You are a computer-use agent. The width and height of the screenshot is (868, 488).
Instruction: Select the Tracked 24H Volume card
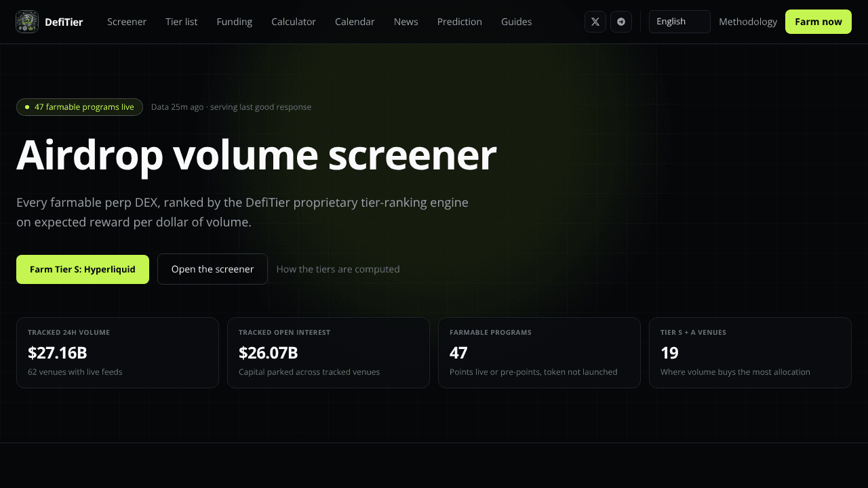(117, 352)
